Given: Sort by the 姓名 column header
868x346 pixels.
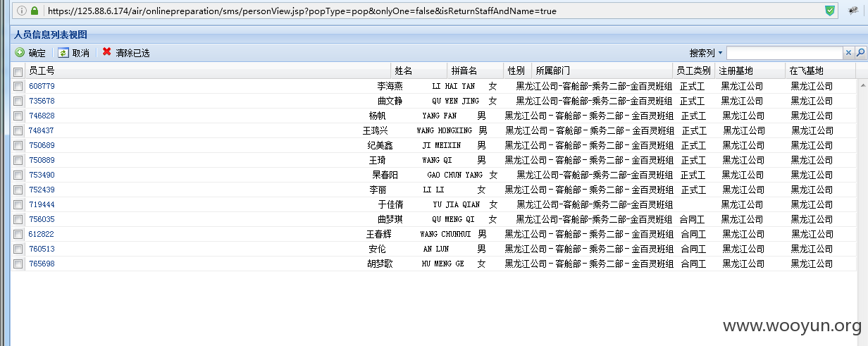Looking at the screenshot, I should click(419, 70).
